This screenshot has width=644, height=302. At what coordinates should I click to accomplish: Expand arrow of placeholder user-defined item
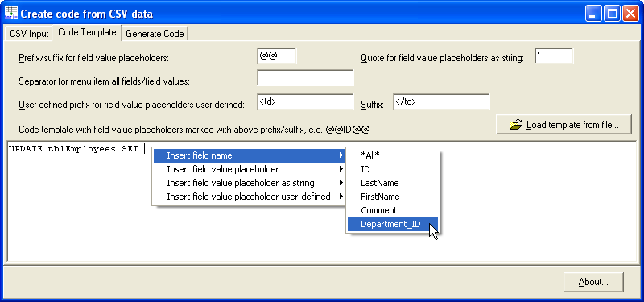[x=341, y=197]
